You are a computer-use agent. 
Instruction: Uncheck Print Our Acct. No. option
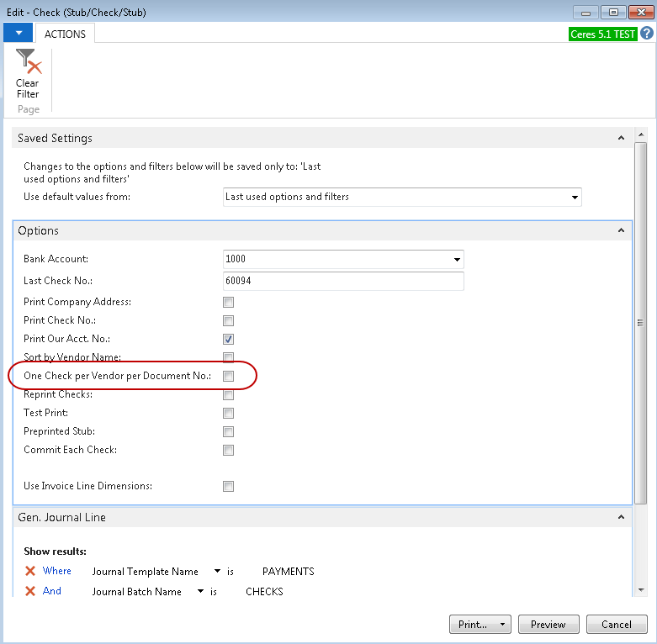pos(228,340)
